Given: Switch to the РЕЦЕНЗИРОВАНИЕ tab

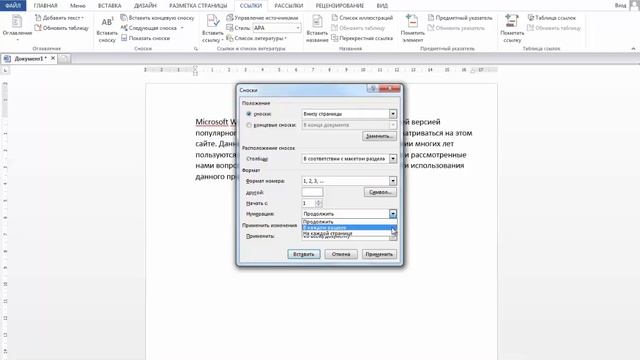Looking at the screenshot, I should [x=340, y=6].
